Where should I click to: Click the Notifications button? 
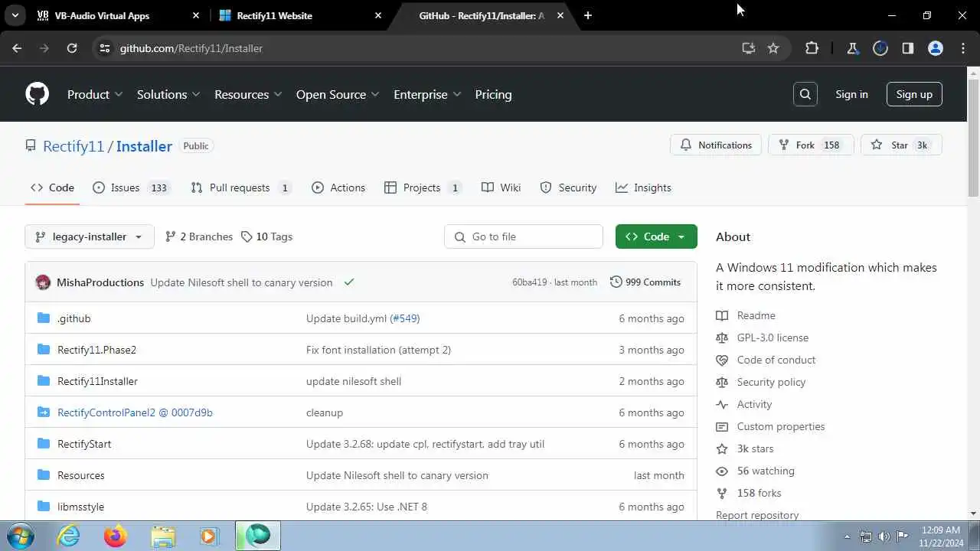(716, 145)
